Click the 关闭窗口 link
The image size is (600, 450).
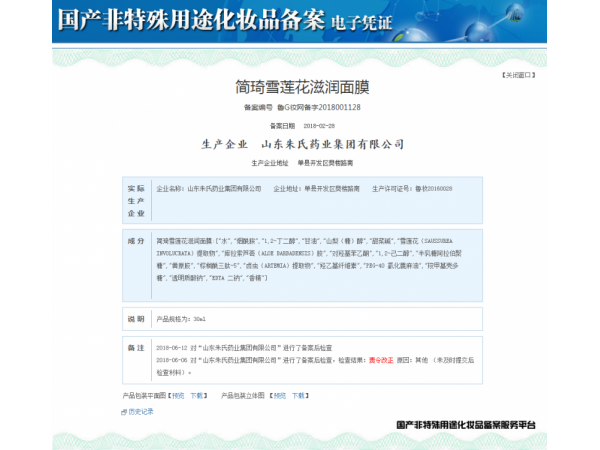coord(518,75)
